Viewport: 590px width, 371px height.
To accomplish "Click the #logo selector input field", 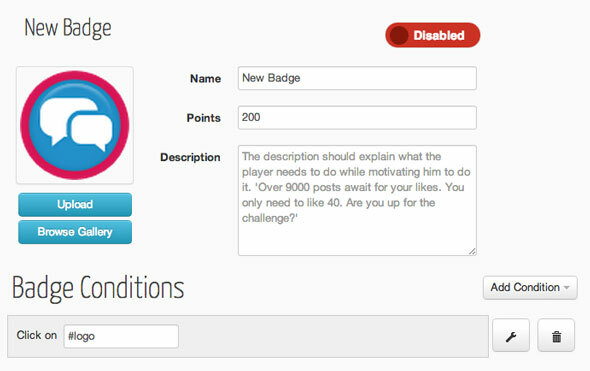I will (x=121, y=336).
